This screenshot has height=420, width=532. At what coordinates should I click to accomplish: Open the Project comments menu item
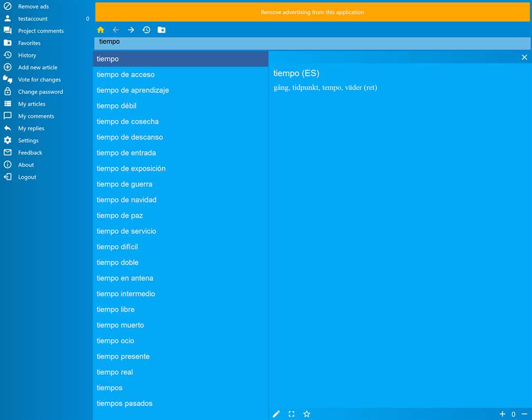(x=40, y=31)
